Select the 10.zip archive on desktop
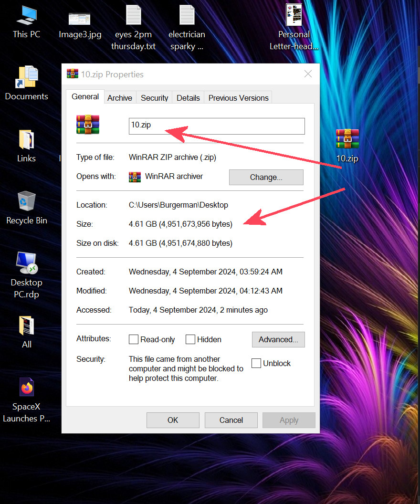The width and height of the screenshot is (420, 504). (347, 140)
